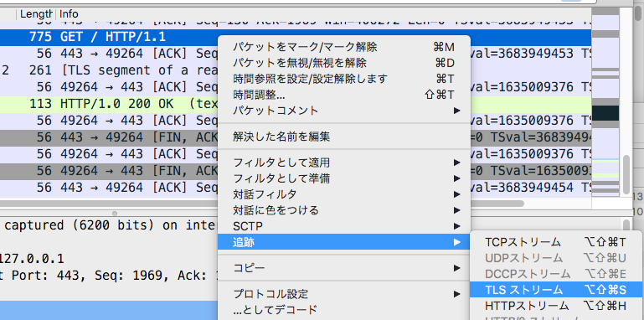Choose パケットをマーク/マーク解除 from context menu
The width and height of the screenshot is (644, 320).
(x=343, y=47)
